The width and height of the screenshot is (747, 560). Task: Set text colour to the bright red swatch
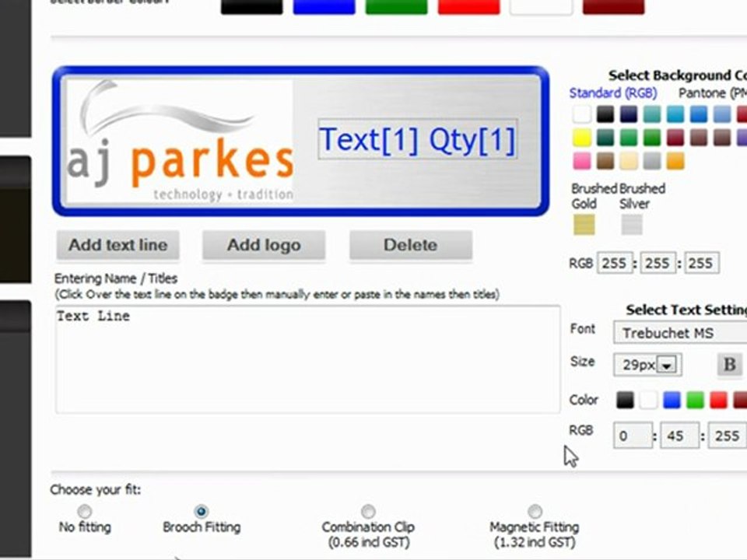(x=718, y=400)
